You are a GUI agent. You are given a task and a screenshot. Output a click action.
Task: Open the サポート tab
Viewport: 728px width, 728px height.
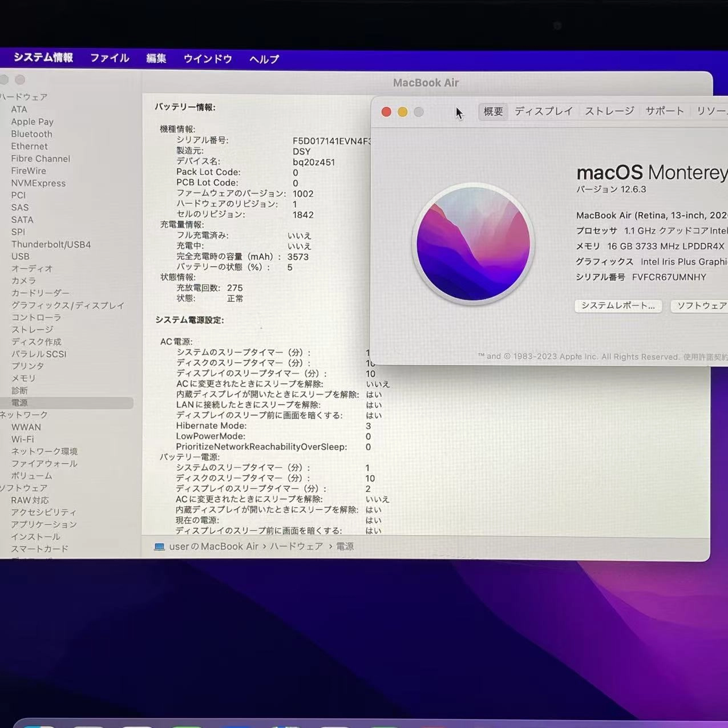[664, 111]
